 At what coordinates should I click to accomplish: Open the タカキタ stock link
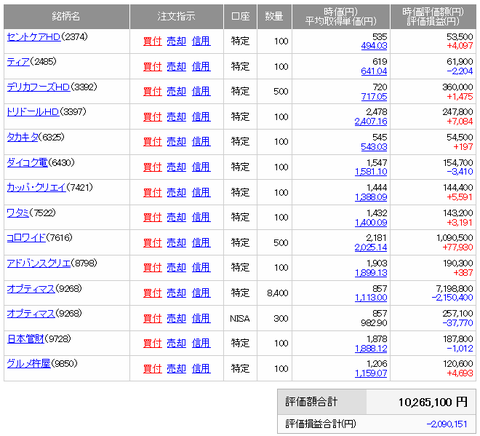pyautogui.click(x=23, y=137)
